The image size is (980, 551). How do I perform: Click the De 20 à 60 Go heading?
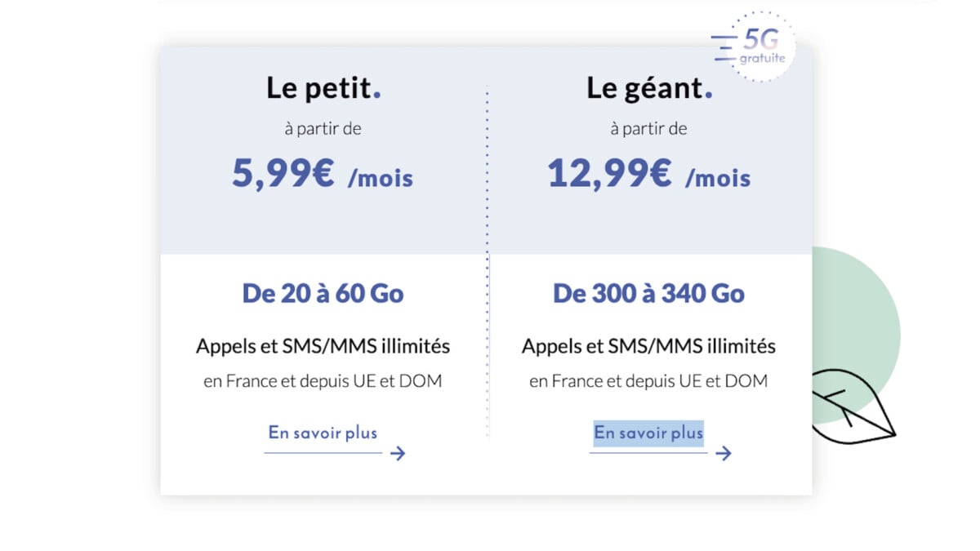[323, 293]
